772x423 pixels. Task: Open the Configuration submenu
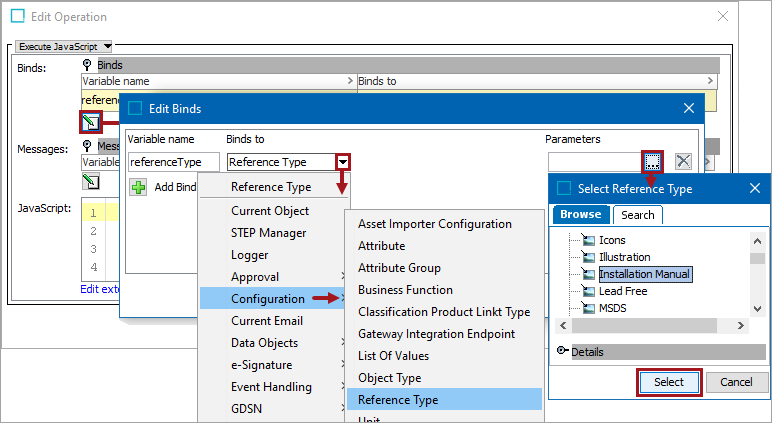point(272,299)
